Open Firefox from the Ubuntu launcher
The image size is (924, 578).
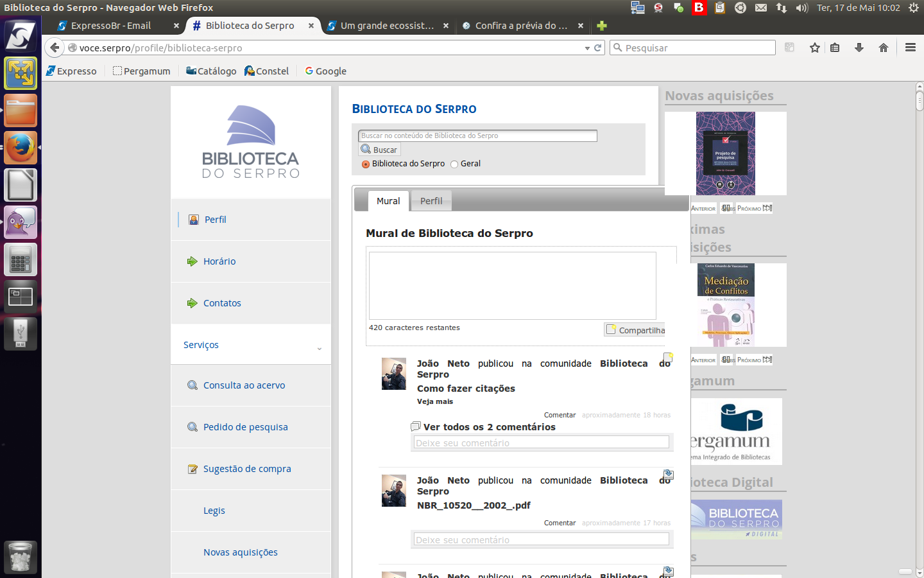[x=21, y=148]
